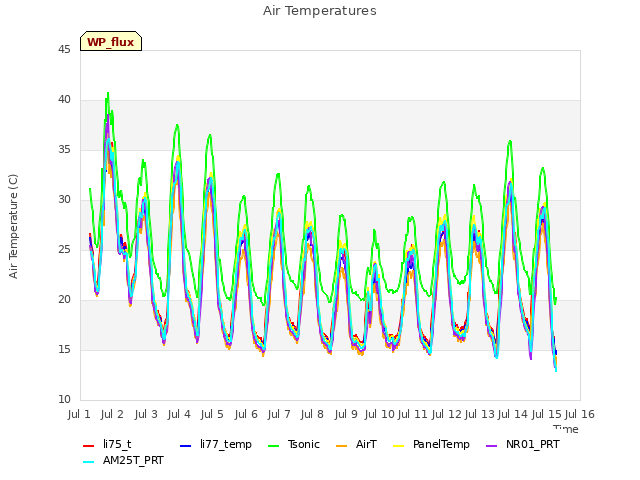Click the 20 y-axis tick label
The height and width of the screenshot is (480, 640).
click(x=64, y=300)
